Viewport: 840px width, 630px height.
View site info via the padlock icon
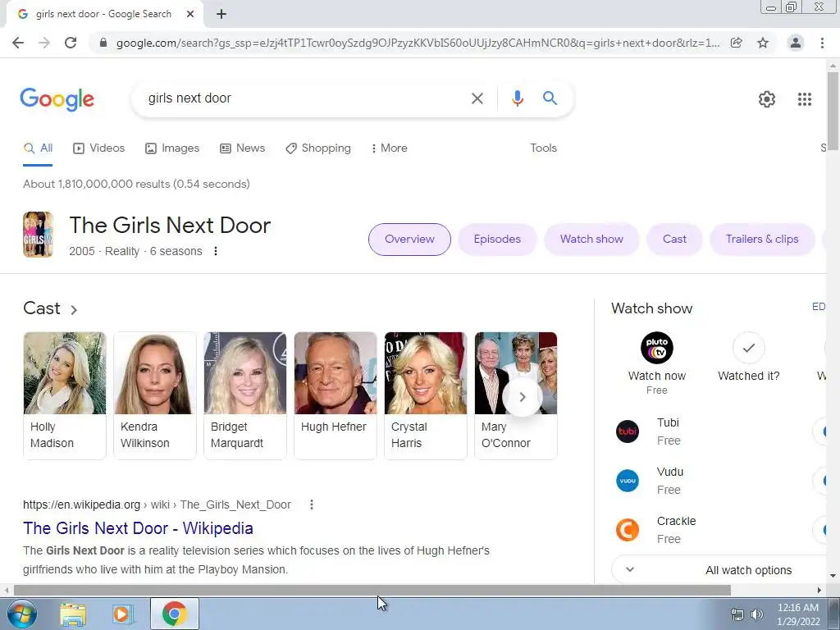103,43
